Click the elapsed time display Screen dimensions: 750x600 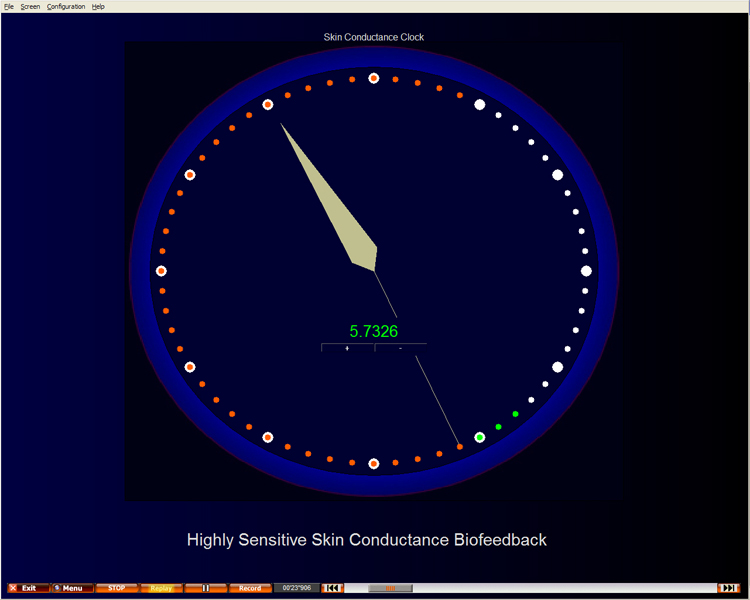click(297, 588)
